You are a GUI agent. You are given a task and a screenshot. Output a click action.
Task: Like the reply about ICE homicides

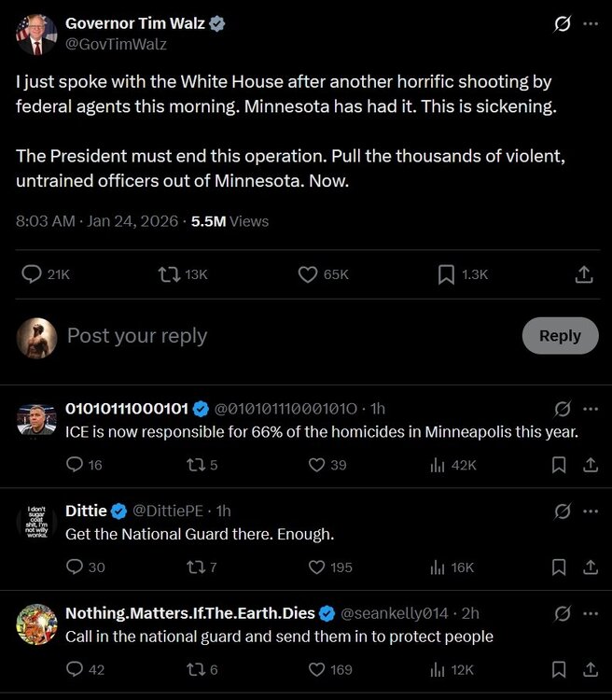315,465
